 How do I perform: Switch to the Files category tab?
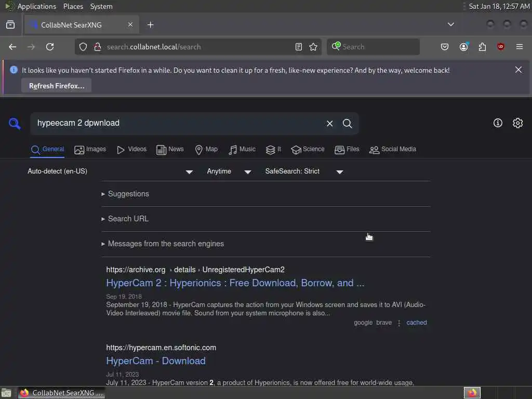tap(347, 150)
